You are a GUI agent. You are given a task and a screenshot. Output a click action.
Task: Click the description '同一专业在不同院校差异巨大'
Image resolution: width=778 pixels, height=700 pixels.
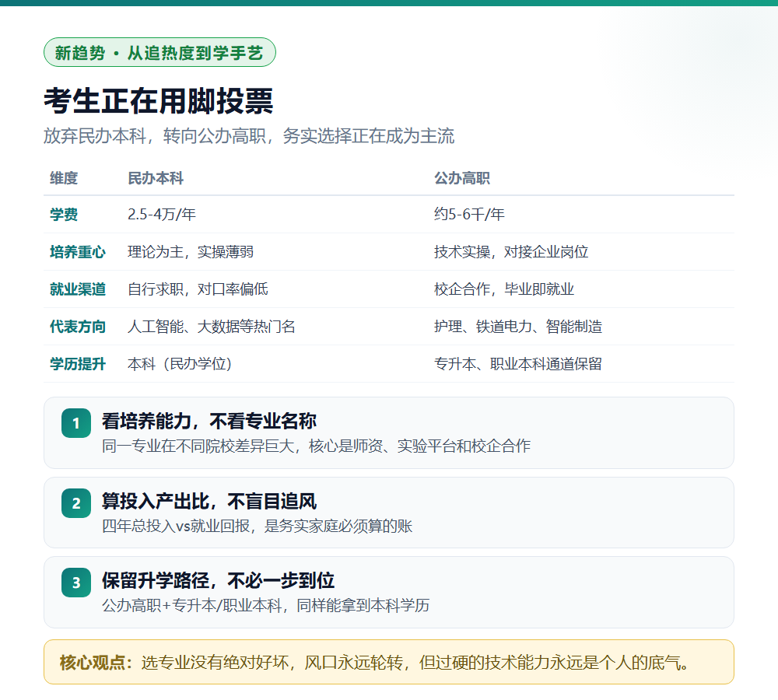coord(198,446)
